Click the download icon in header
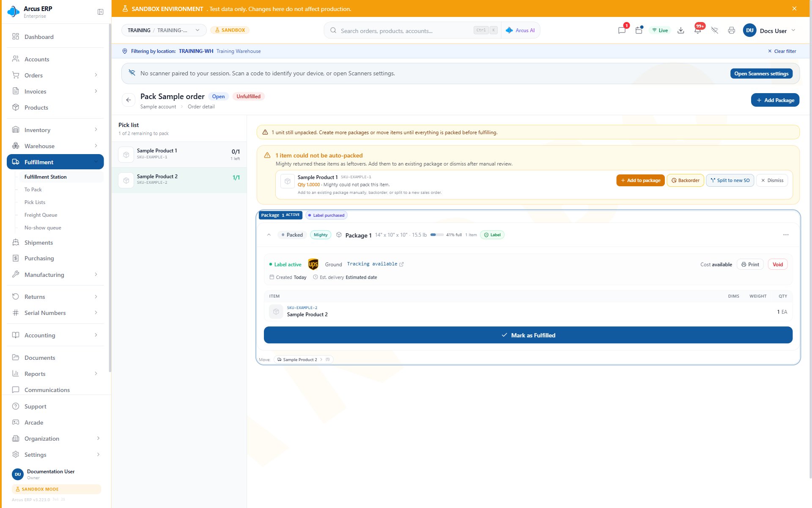 (x=681, y=30)
